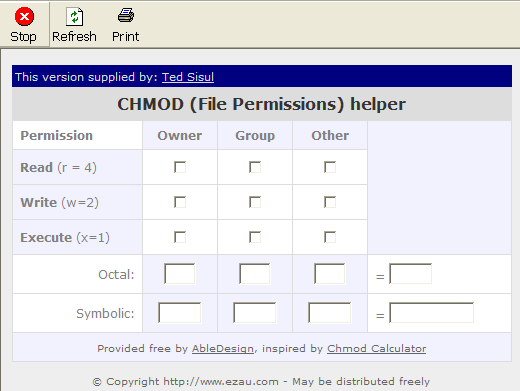Check Write permission for Other
The height and width of the screenshot is (391, 520).
[330, 202]
